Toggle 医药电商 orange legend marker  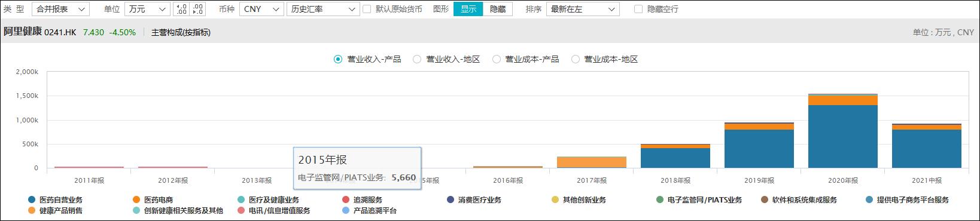pyautogui.click(x=136, y=200)
